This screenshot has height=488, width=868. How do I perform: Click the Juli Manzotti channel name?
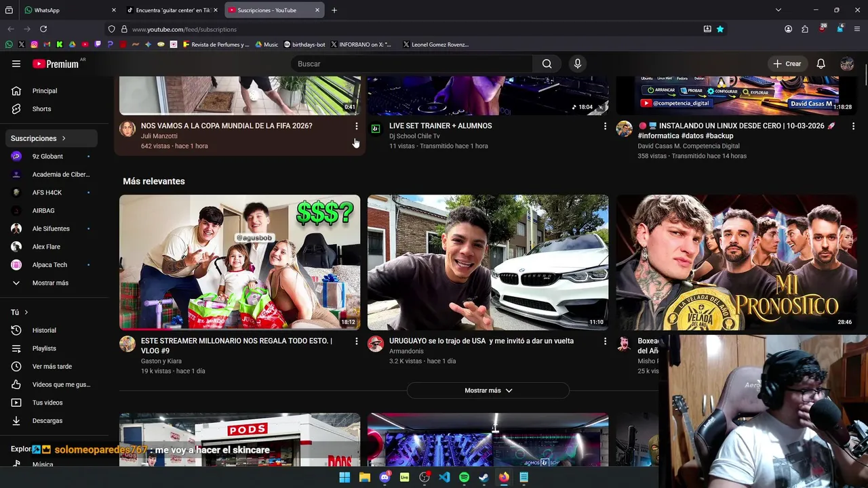[x=159, y=136]
